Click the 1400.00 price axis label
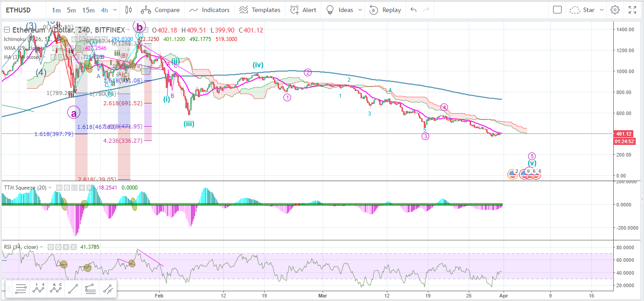The height and width of the screenshot is (301, 644). coord(626,29)
